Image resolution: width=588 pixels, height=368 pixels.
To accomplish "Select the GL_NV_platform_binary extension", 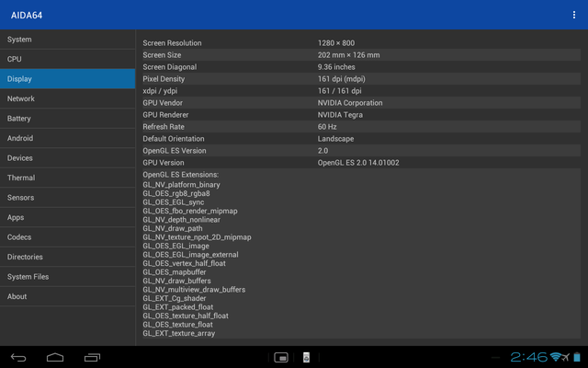I will point(181,185).
